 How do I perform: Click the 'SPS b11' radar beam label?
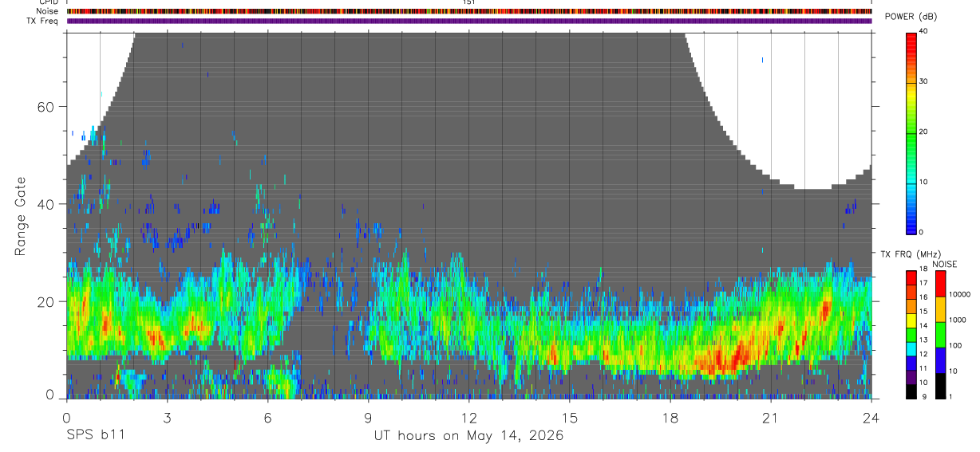pyautogui.click(x=94, y=435)
